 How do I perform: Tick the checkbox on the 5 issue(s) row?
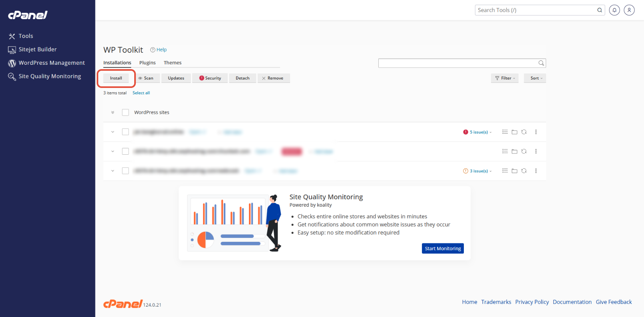tap(125, 132)
